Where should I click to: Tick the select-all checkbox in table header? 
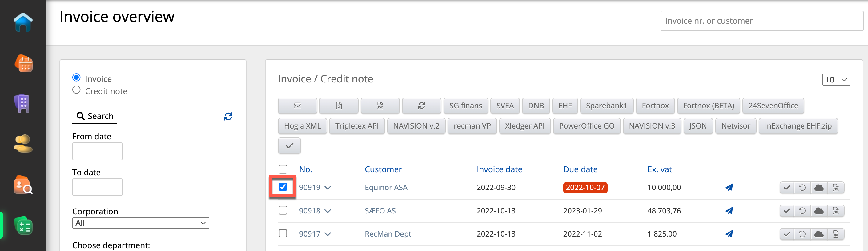pos(283,169)
